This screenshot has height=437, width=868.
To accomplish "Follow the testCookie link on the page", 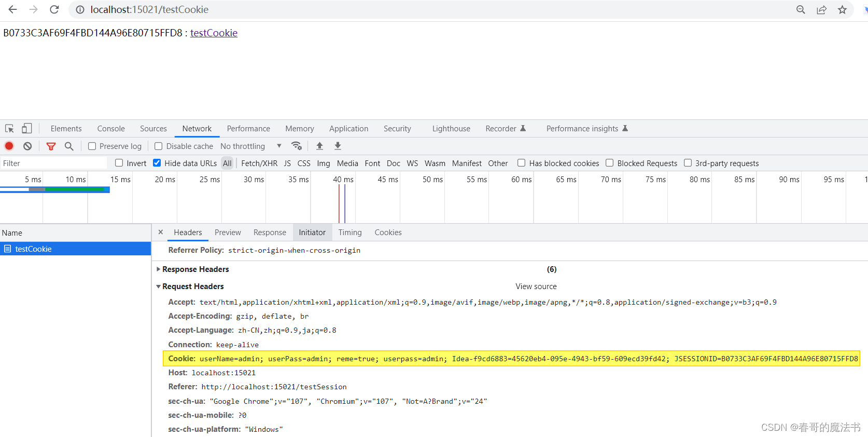I will click(214, 33).
